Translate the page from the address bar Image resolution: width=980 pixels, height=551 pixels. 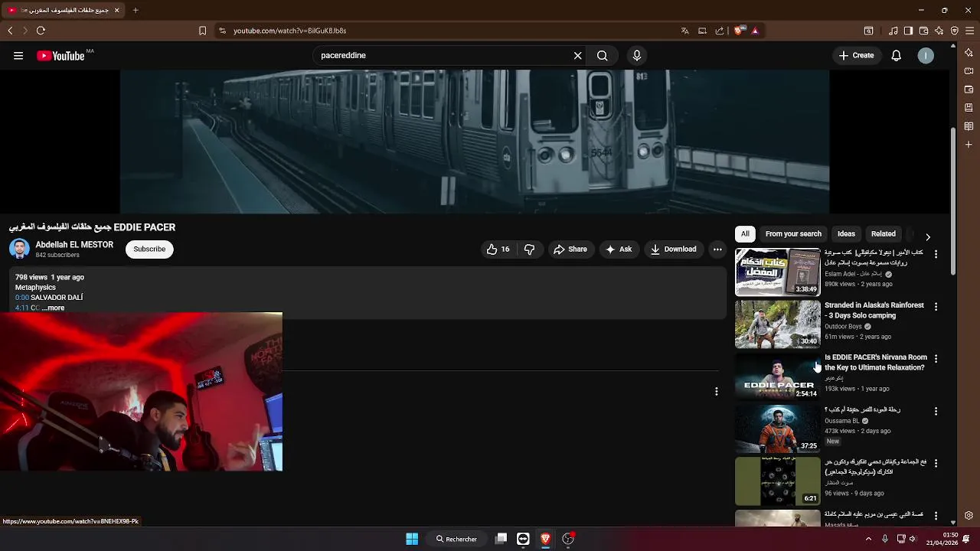coord(684,31)
